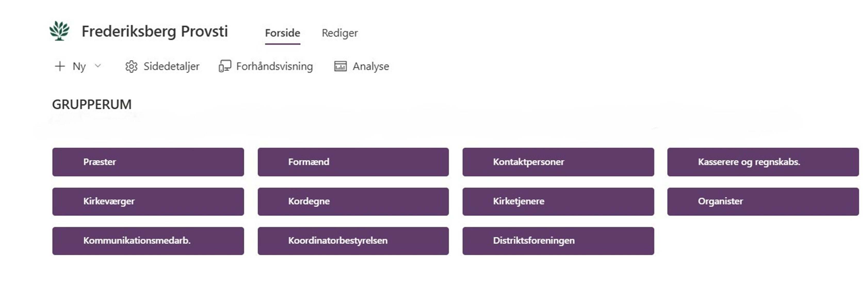The height and width of the screenshot is (285, 868).
Task: Click the plus icon beside Ny
Action: coord(60,66)
